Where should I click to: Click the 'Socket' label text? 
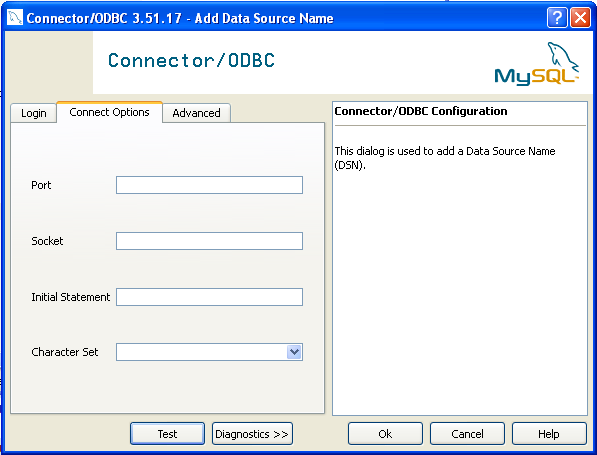[x=47, y=241]
